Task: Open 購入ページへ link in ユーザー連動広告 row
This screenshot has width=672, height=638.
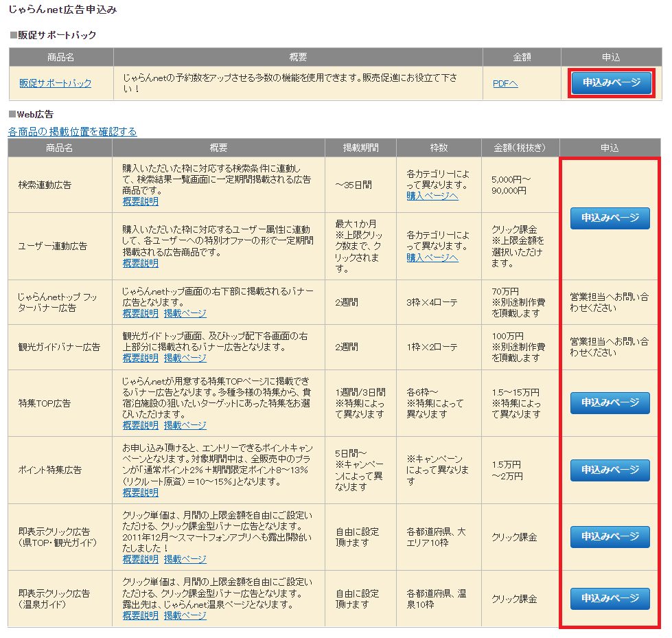Action: 432,258
